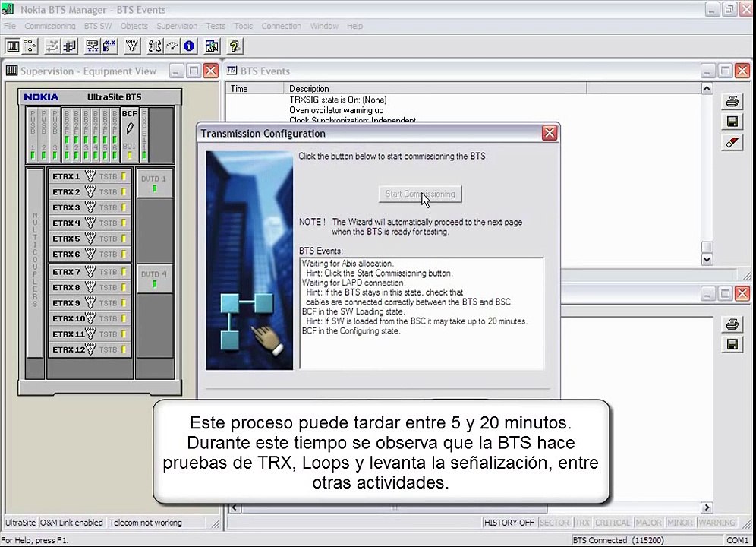
Task: Open the File menu
Action: pos(10,26)
